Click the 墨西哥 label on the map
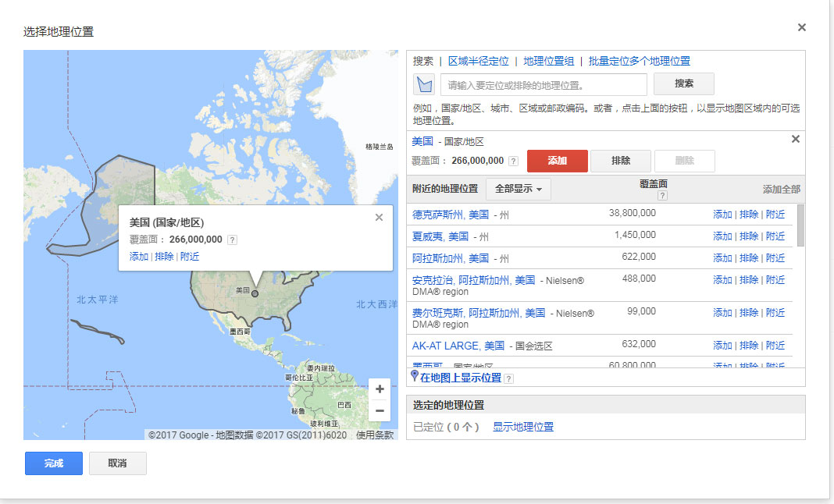This screenshot has height=504, width=834. pos(240,332)
